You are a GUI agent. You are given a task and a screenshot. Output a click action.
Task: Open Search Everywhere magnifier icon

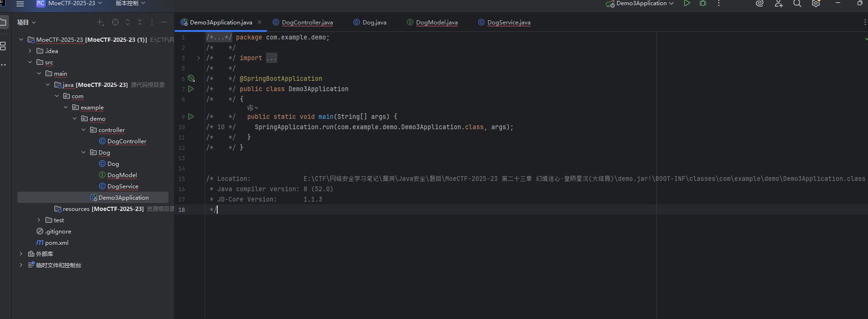tap(797, 4)
